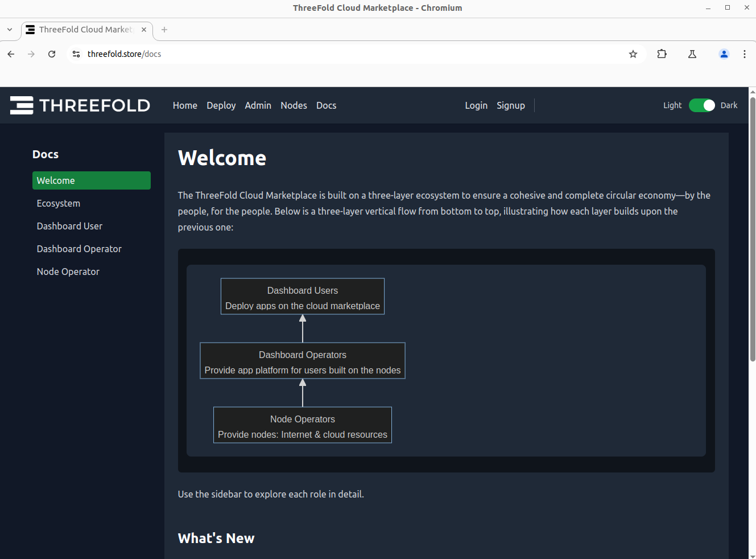The image size is (756, 559).
Task: Click the ThreeFold logo in the header
Action: (x=80, y=105)
